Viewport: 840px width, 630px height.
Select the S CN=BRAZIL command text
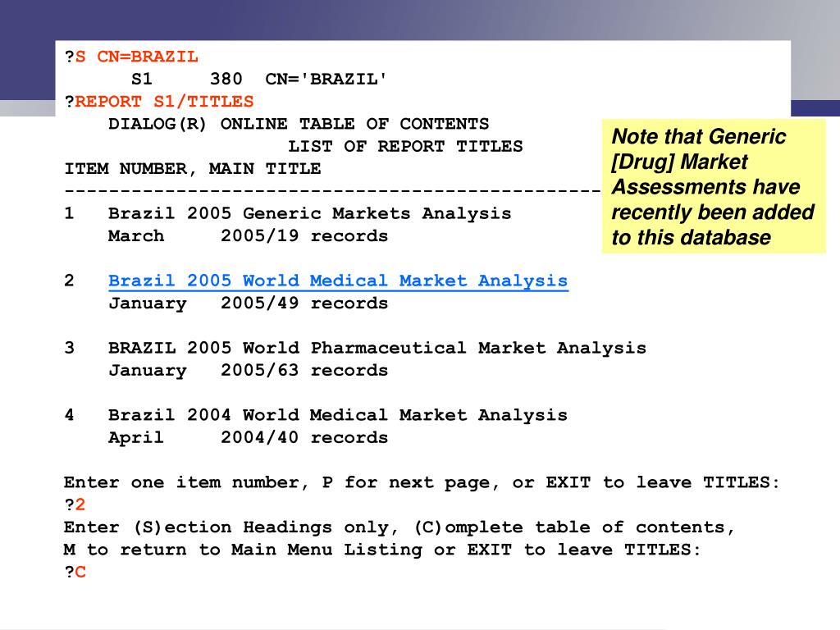[x=137, y=57]
